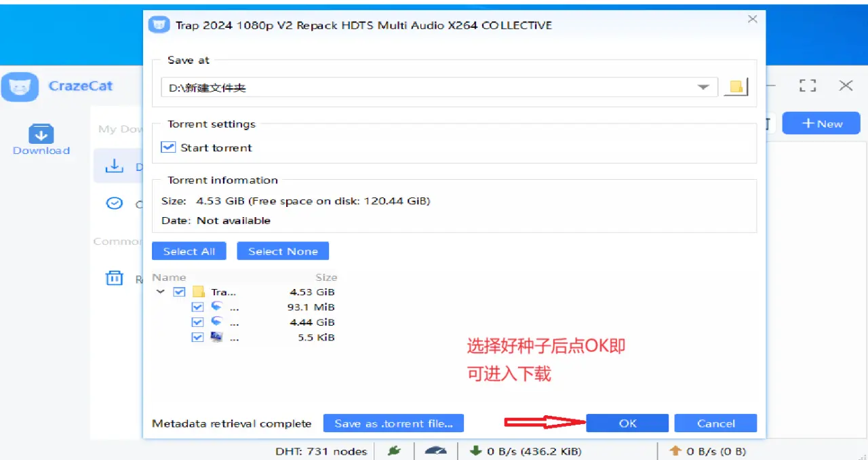Click the green download speed arrow
The image size is (868, 460).
coord(475,451)
